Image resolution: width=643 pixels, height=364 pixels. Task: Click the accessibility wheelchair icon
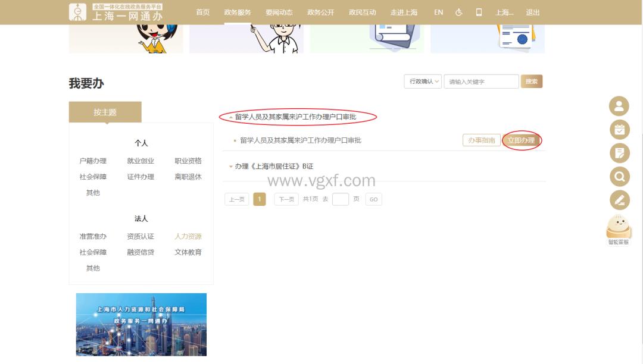[x=458, y=12]
